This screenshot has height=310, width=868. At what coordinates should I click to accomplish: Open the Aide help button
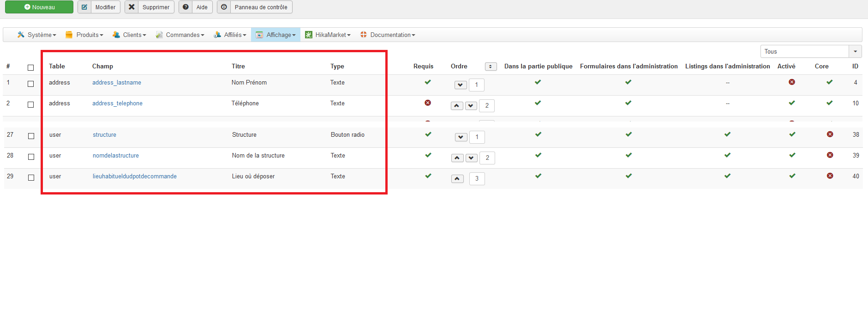[195, 7]
